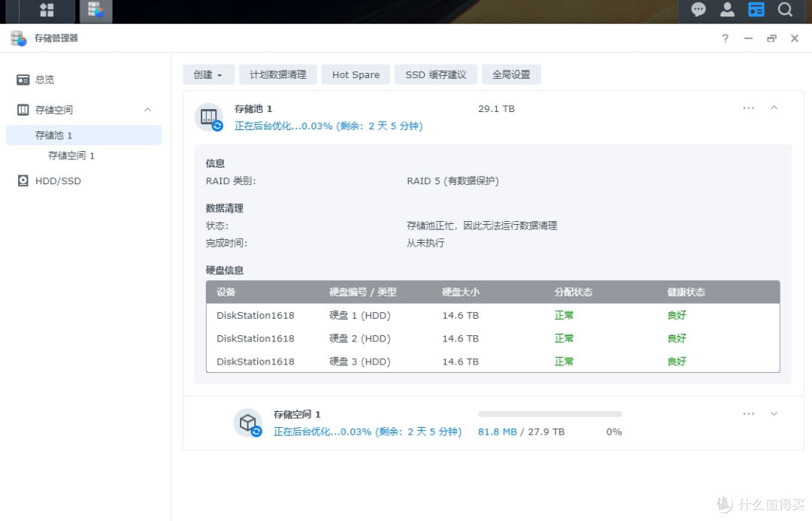Click the 计划数据清理 button
The height and width of the screenshot is (521, 812).
pyautogui.click(x=278, y=74)
